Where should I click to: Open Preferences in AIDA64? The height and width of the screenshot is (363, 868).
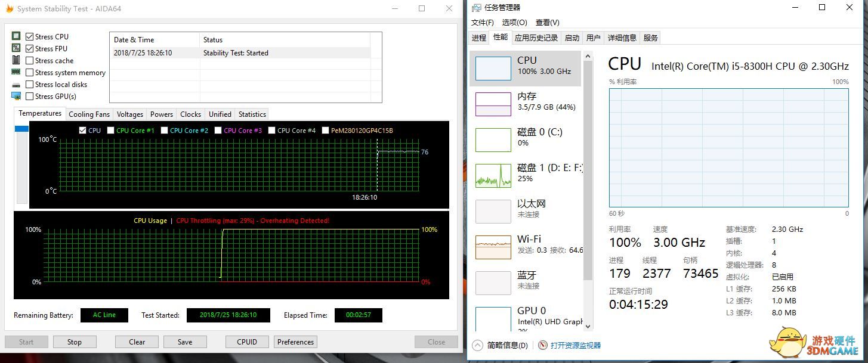295,342
